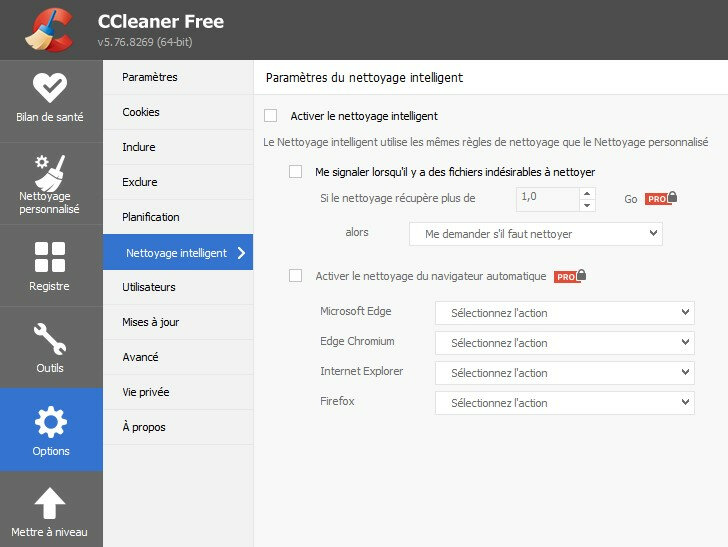Open Bilan de santé heart icon
This screenshot has width=728, height=547.
pos(50,87)
